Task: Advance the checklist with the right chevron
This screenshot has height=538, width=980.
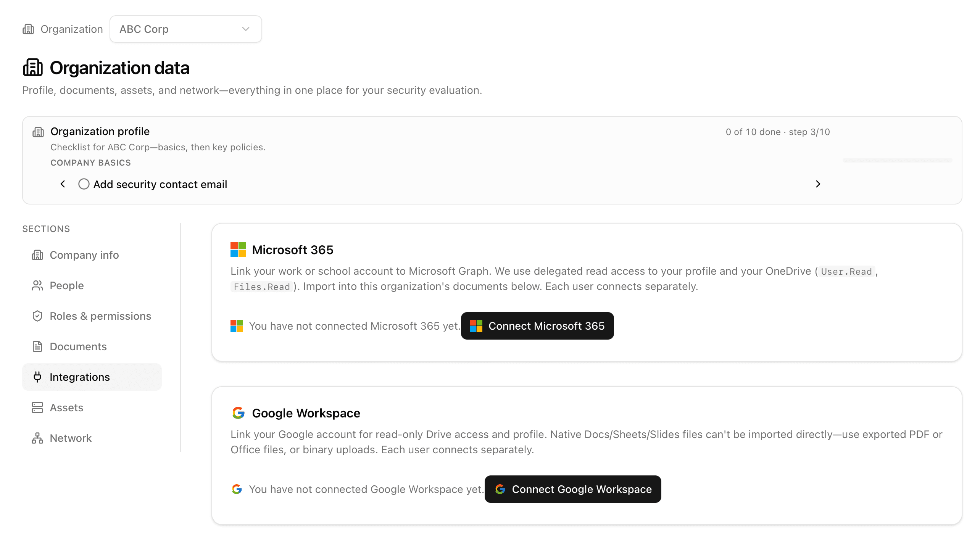Action: click(x=818, y=184)
